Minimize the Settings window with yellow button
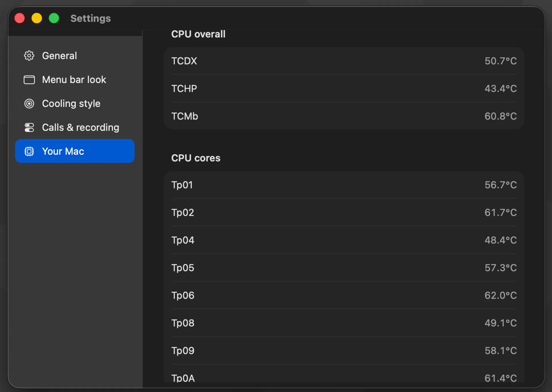This screenshot has height=392, width=552. pos(37,18)
